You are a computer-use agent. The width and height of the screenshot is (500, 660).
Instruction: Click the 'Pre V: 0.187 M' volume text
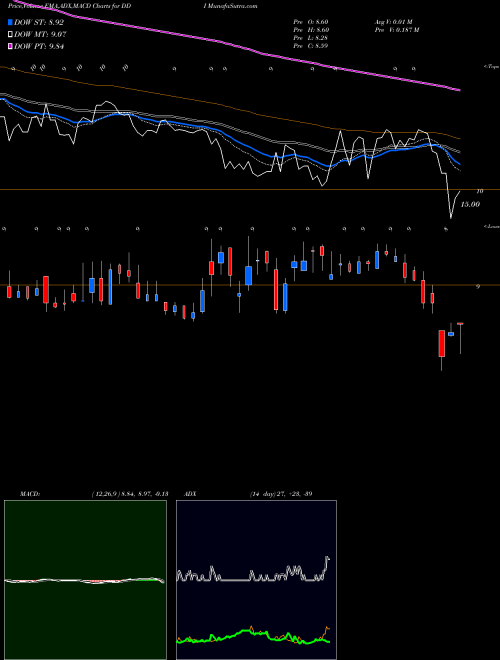click(x=398, y=30)
